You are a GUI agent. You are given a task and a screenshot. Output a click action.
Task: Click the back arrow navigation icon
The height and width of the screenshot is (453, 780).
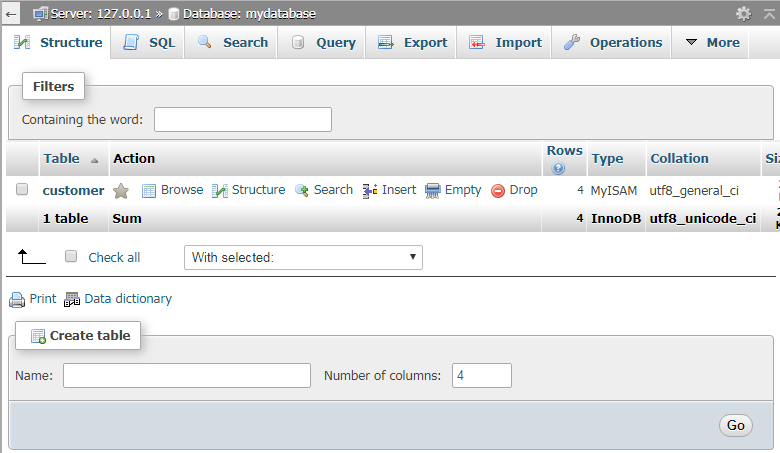pos(11,14)
